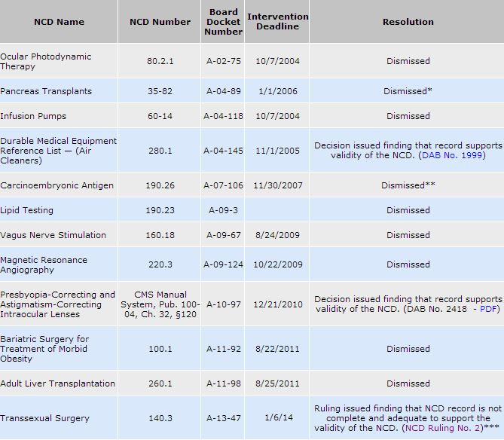Click docket number A-04-118

pos(224,116)
